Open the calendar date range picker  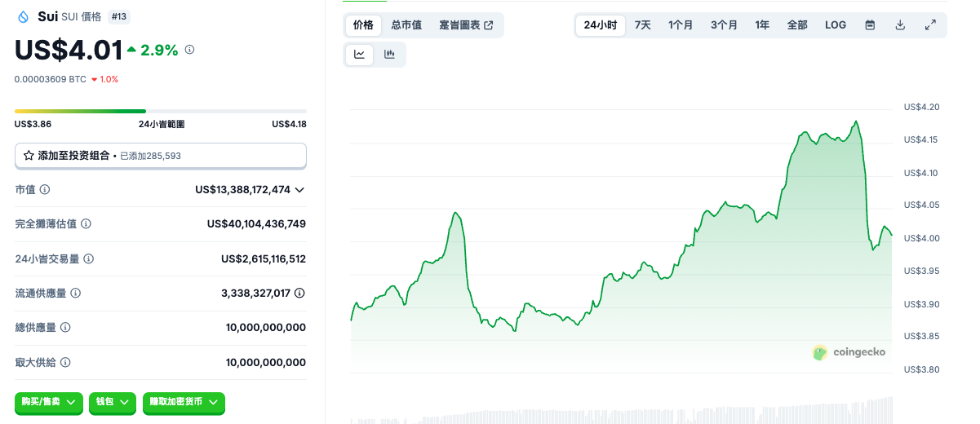pos(870,25)
